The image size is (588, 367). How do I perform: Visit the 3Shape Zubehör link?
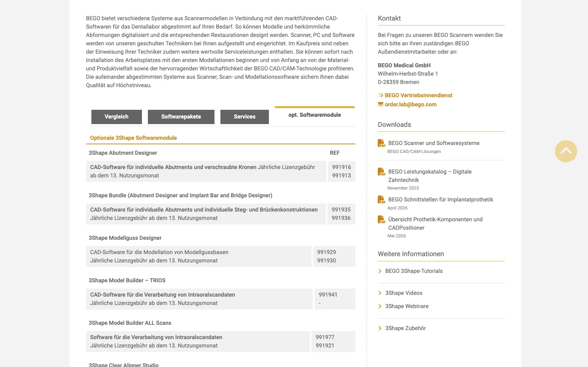(406, 328)
